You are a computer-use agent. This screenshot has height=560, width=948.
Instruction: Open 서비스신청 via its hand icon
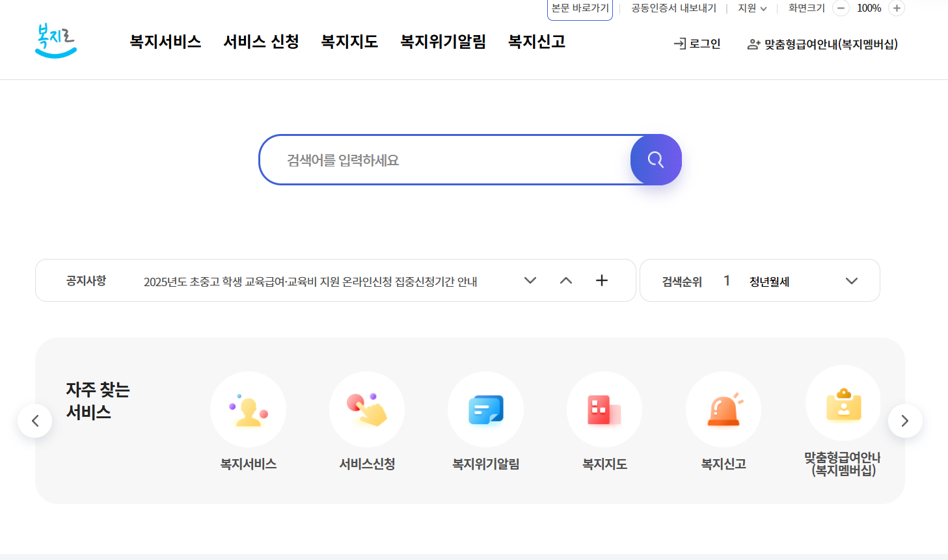click(x=367, y=409)
